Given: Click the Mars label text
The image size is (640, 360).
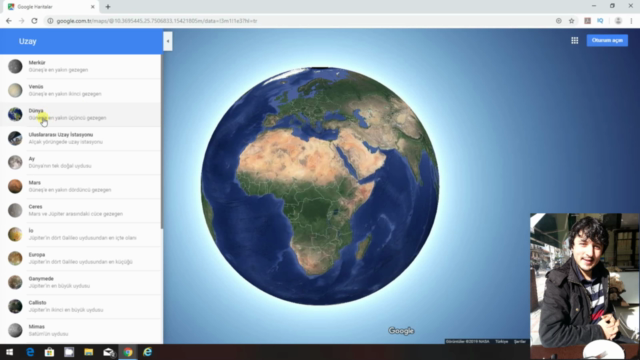Looking at the screenshot, I should pyautogui.click(x=35, y=182).
